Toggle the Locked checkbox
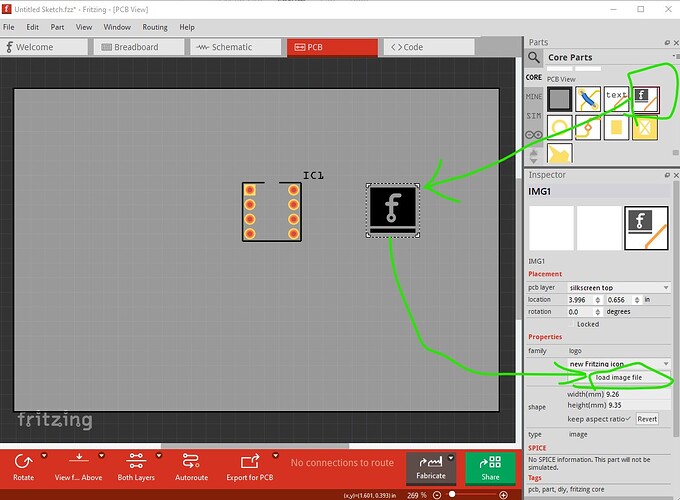 pyautogui.click(x=572, y=324)
